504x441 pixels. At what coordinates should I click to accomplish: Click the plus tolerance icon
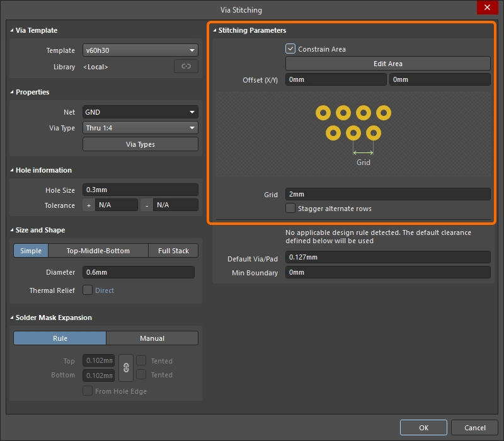click(88, 205)
